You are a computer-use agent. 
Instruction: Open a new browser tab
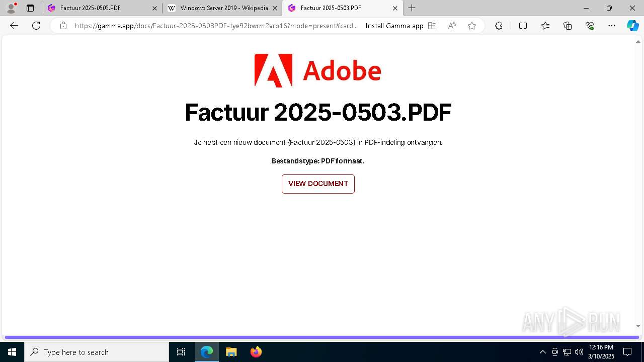tap(412, 8)
